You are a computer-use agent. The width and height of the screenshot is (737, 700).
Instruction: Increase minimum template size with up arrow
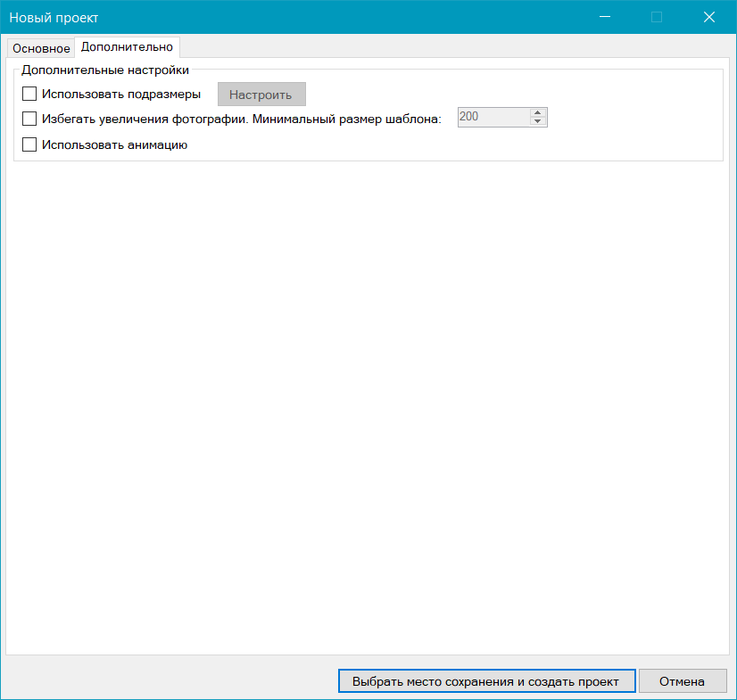[x=537, y=112]
